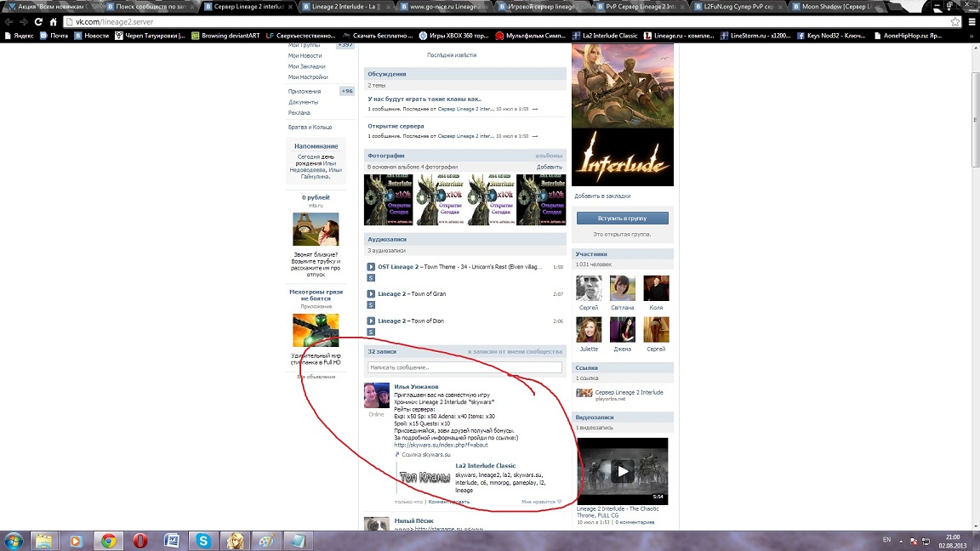Open La2 Interlude Classic video link
The width and height of the screenshot is (980, 551).
(x=486, y=465)
